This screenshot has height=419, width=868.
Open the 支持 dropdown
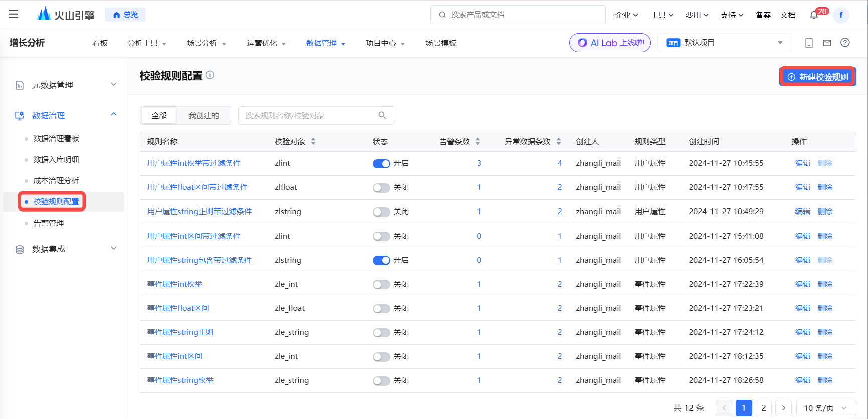(x=732, y=15)
